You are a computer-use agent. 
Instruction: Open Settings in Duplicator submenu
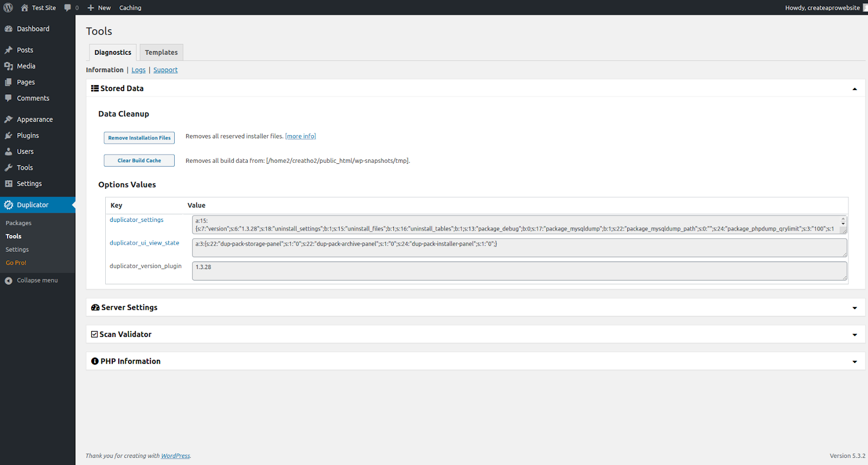(17, 250)
